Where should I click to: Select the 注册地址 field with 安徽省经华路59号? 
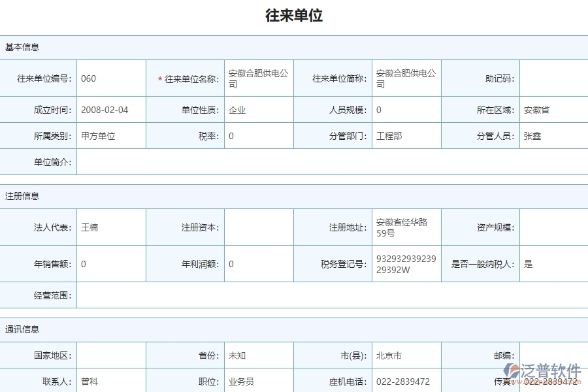[406, 227]
